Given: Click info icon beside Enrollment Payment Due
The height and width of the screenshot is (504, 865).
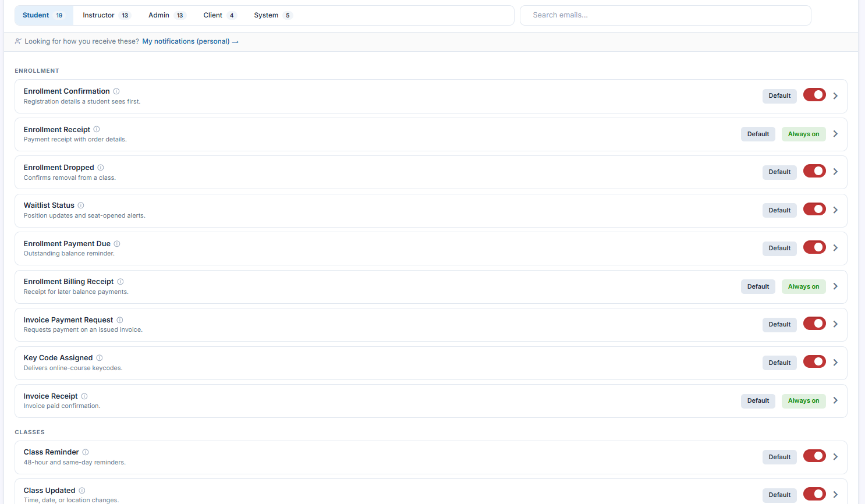Looking at the screenshot, I should click(x=117, y=244).
